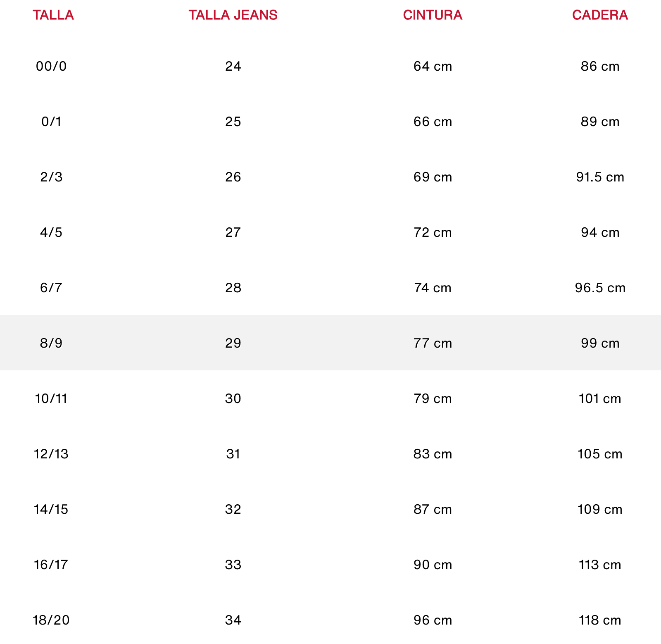Select size 6/7 row label
Viewport: 661px width, 644px height.
[x=51, y=288]
